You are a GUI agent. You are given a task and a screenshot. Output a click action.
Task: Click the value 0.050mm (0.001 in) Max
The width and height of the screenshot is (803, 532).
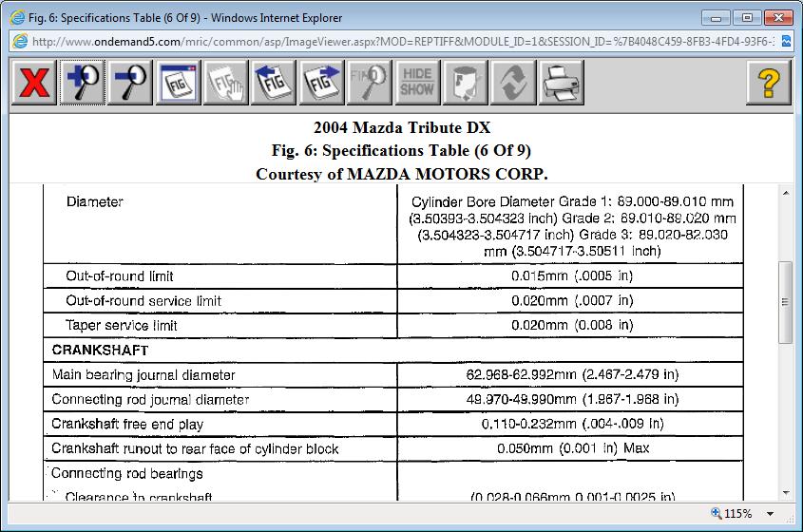[573, 448]
